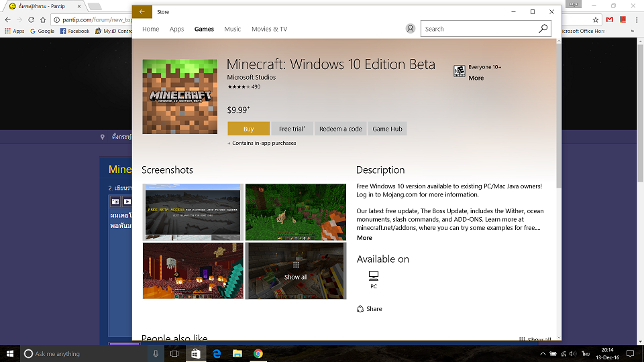Screen dimensions: 644x362
Task: Click the Store search magnifier icon
Action: click(543, 29)
